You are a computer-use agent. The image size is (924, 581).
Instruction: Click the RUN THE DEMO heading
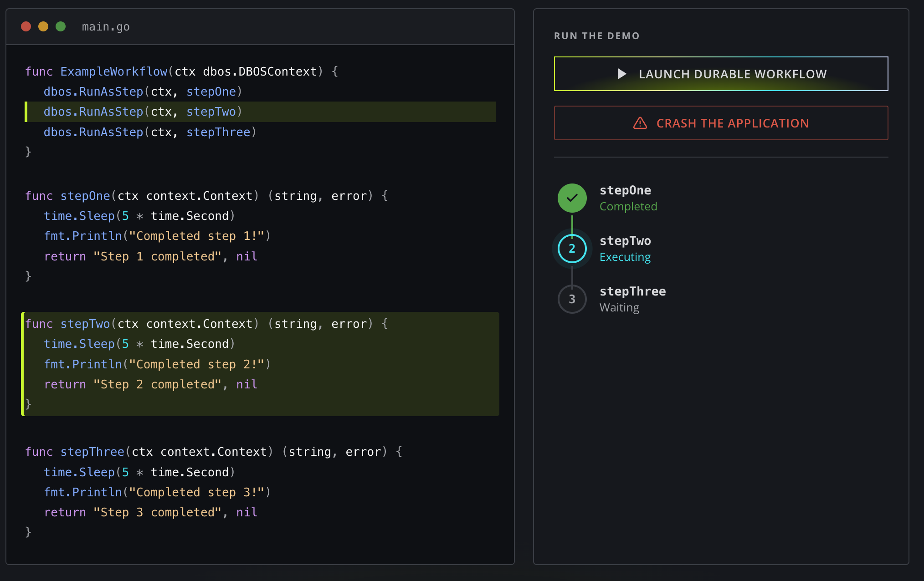pyautogui.click(x=597, y=36)
